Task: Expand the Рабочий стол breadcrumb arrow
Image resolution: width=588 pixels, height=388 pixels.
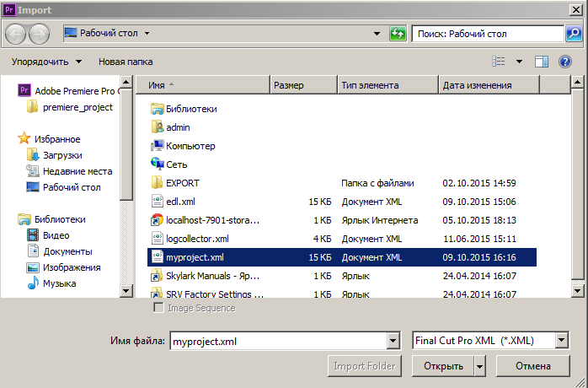Action: pyautogui.click(x=147, y=34)
